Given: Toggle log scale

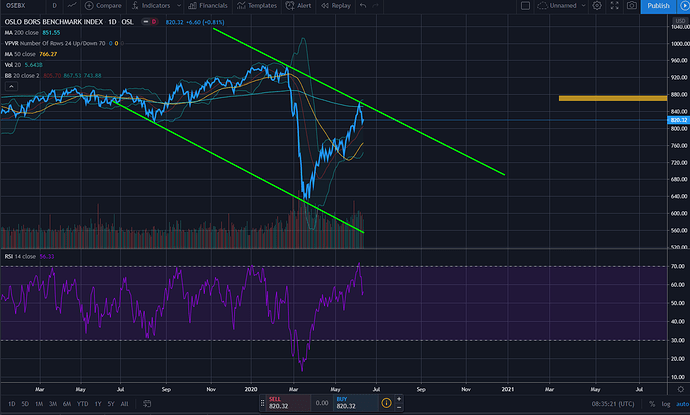Looking at the screenshot, I should click(666, 404).
